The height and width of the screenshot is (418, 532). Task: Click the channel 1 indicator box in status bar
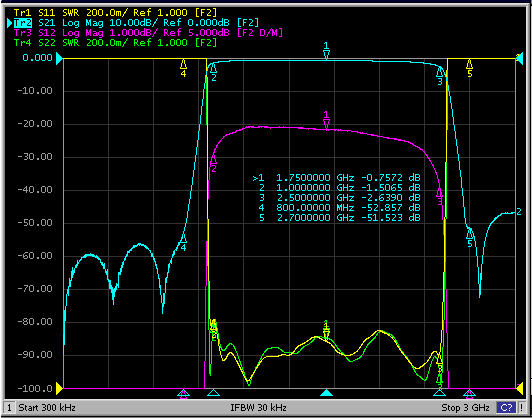[x=9, y=407]
